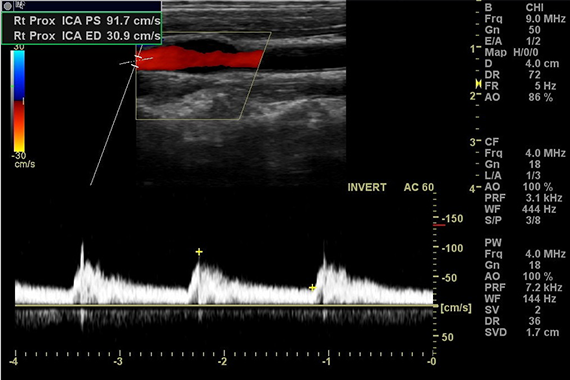Click the PW section label in parameters
Screen dimensions: 570x380
[x=493, y=243]
